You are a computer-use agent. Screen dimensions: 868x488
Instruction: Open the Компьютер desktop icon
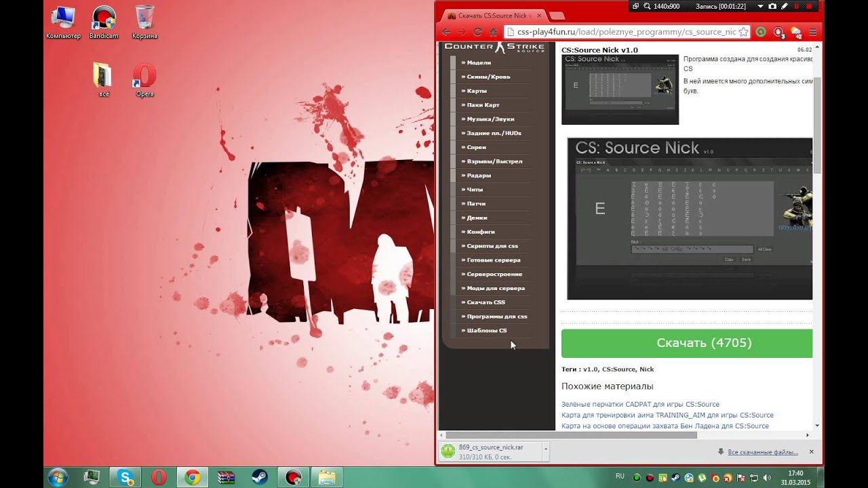click(x=63, y=22)
